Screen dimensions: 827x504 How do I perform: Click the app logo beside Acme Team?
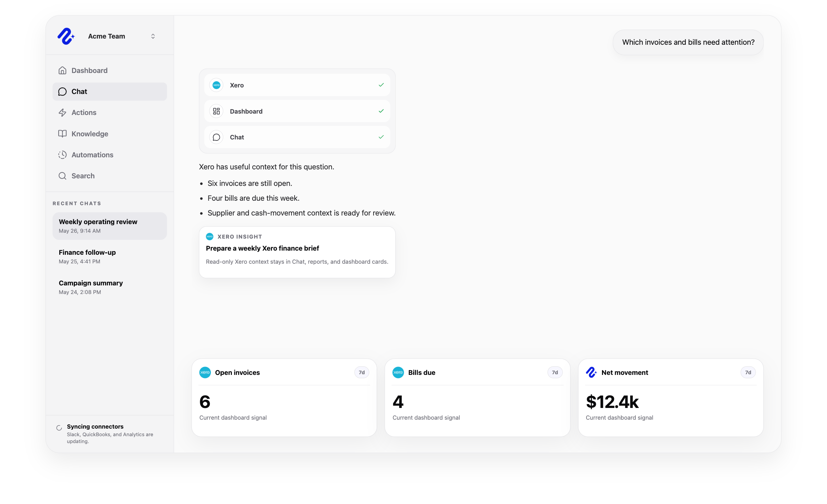(66, 36)
